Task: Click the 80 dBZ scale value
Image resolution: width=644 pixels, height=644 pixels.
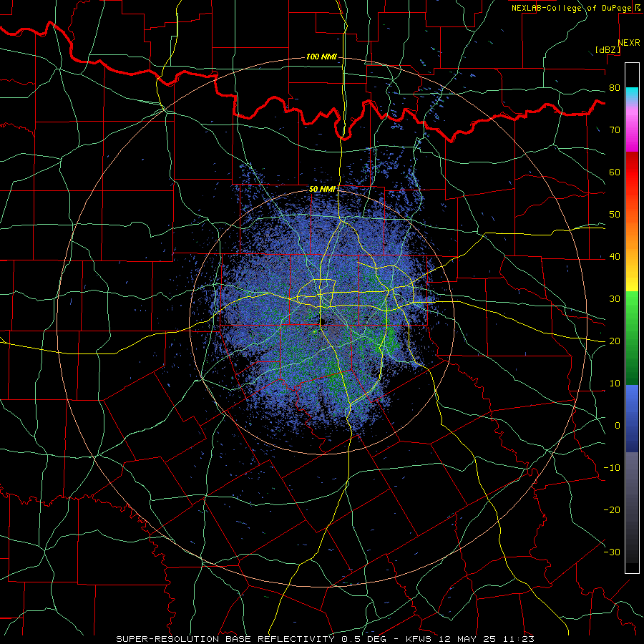Action: 615,88
